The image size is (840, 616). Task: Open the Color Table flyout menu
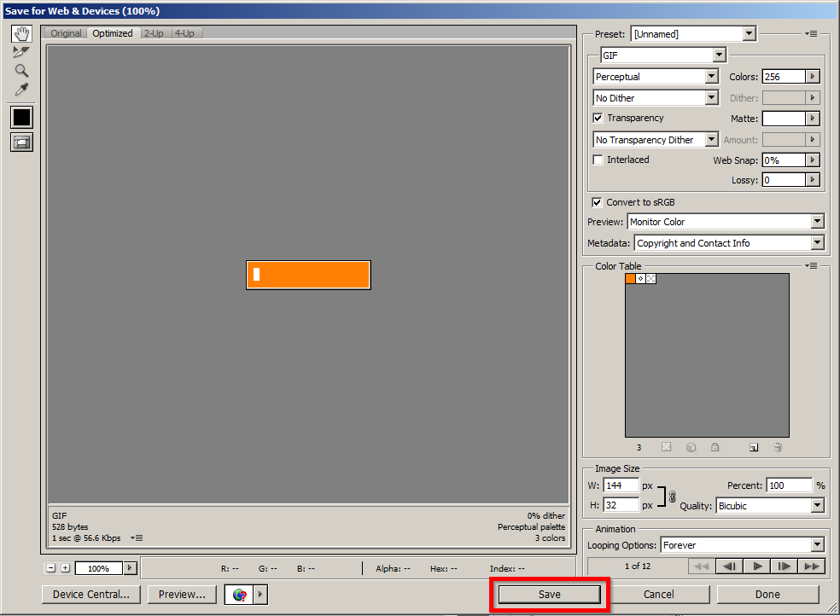click(811, 265)
